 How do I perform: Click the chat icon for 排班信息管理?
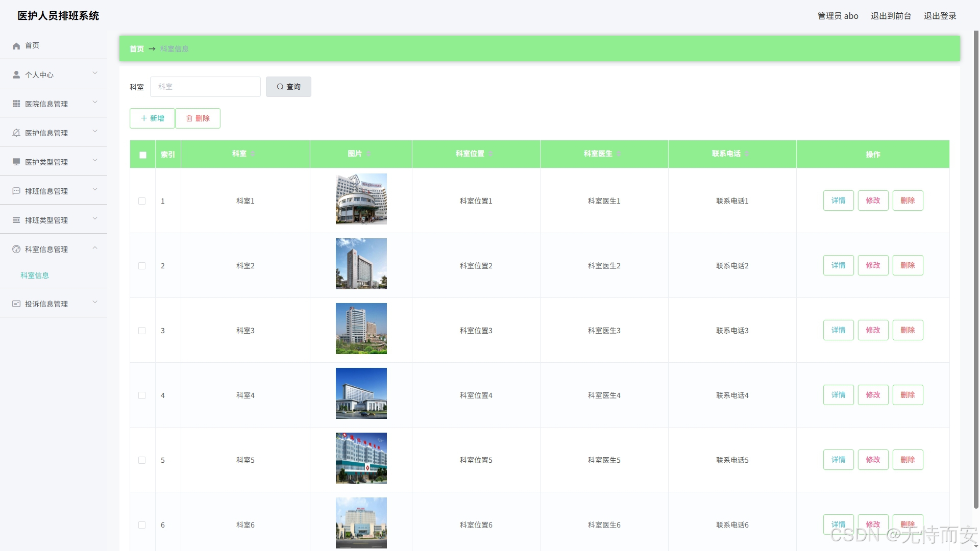pyautogui.click(x=16, y=191)
